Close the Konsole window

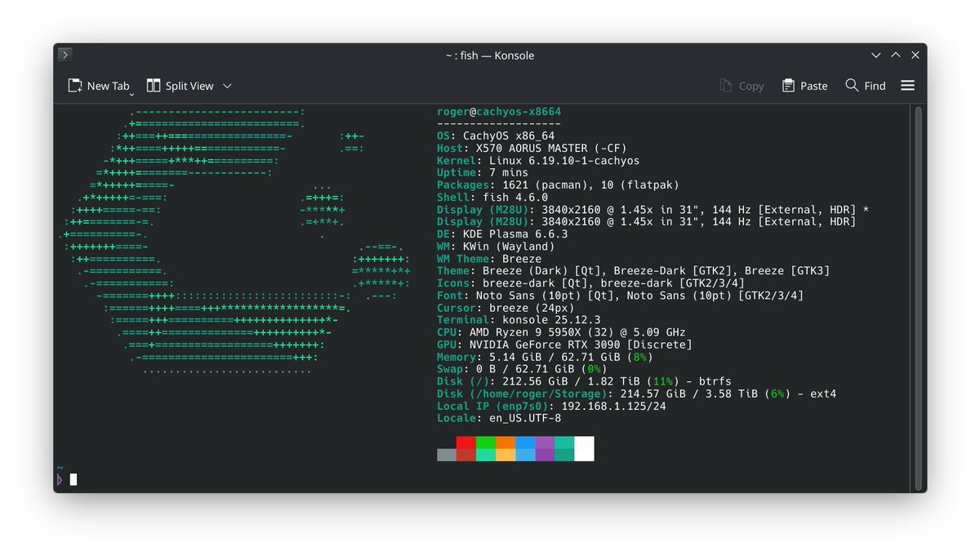[915, 56]
